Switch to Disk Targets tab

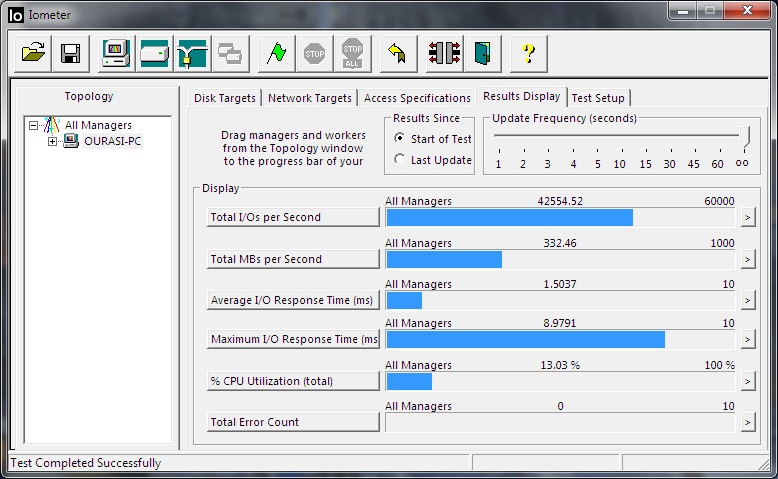(225, 98)
